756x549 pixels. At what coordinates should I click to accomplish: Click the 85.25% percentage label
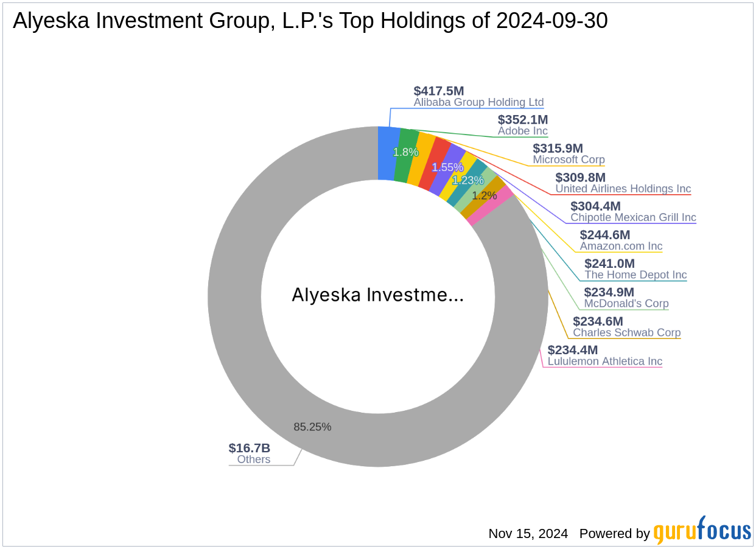point(312,427)
